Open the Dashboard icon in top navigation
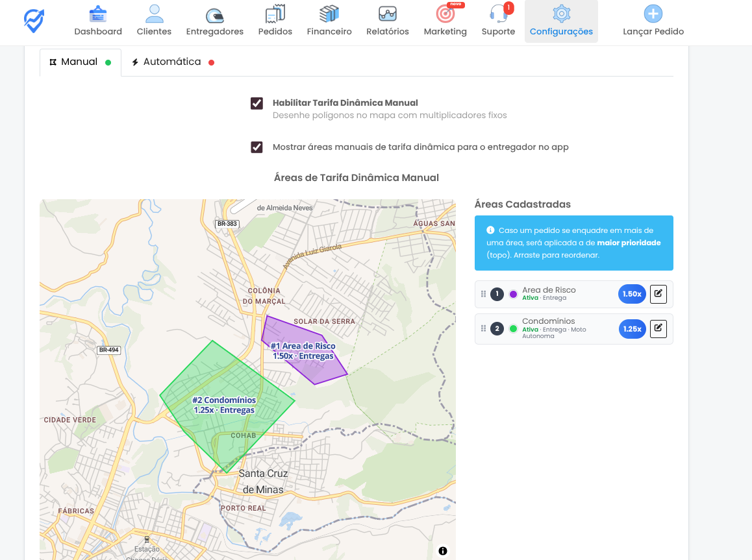The height and width of the screenshot is (560, 752). (98, 15)
